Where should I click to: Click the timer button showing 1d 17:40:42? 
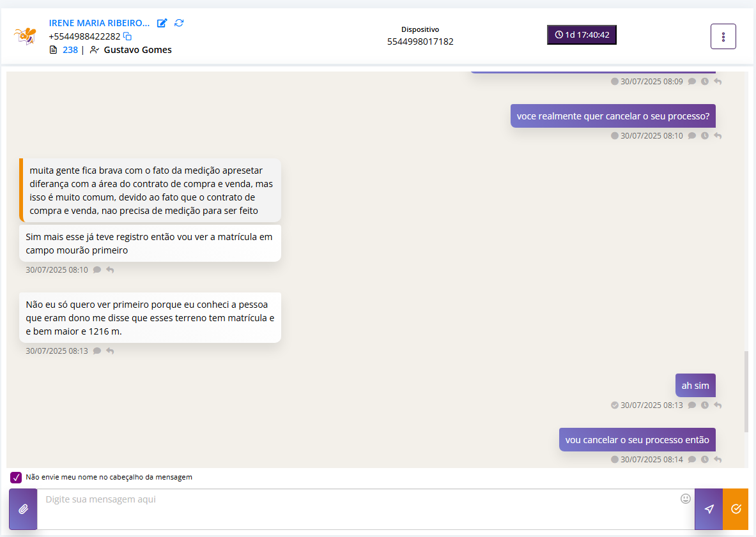click(x=582, y=34)
